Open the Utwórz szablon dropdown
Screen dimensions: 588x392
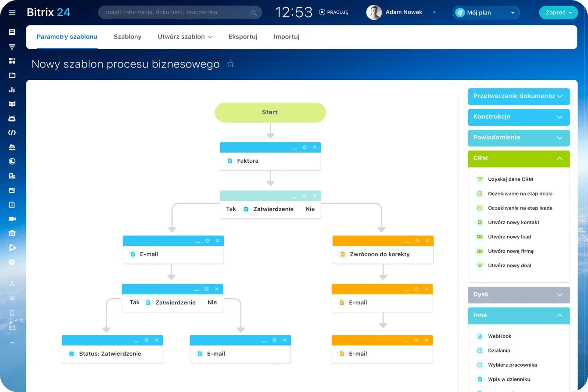click(x=185, y=37)
